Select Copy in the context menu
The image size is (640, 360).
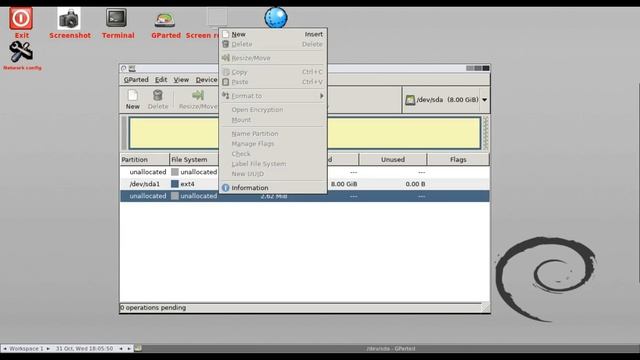[x=273, y=72]
